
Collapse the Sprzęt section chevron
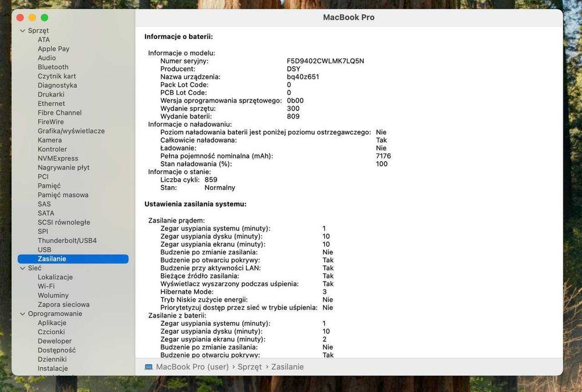click(23, 31)
